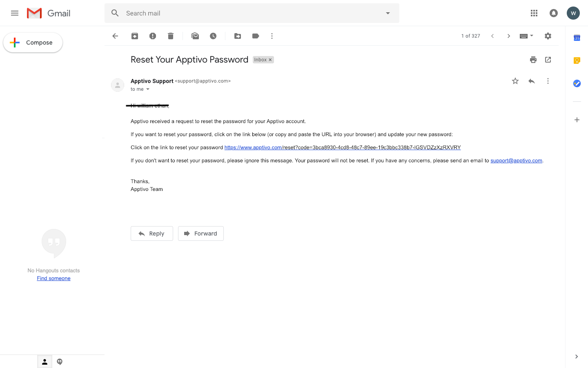Click the Reply button below message
The image size is (588, 368).
tap(152, 233)
